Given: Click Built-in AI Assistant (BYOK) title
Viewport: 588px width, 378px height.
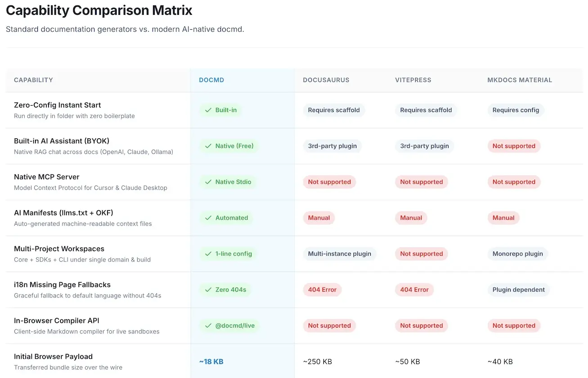Looking at the screenshot, I should pyautogui.click(x=62, y=141).
